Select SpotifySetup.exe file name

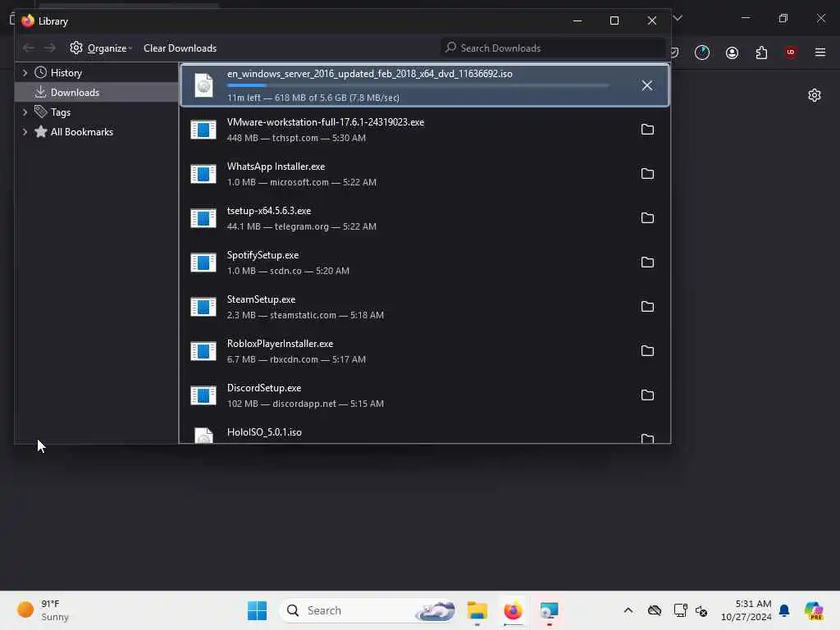tap(263, 255)
